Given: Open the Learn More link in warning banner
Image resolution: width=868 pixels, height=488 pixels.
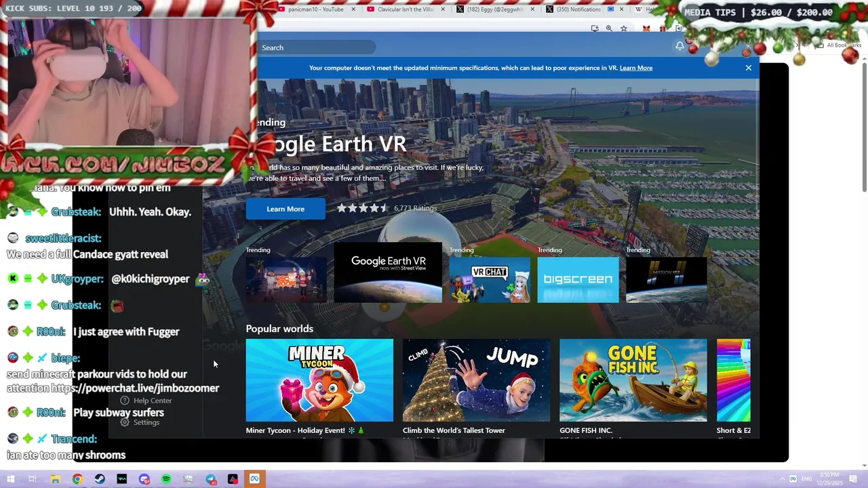Looking at the screenshot, I should 636,68.
